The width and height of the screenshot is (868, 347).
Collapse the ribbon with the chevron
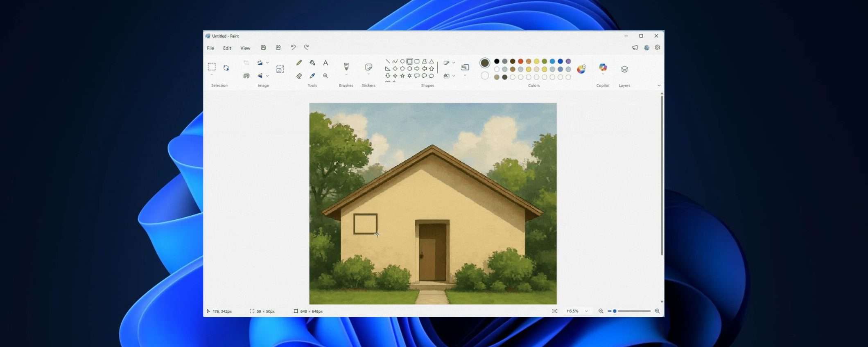[659, 86]
